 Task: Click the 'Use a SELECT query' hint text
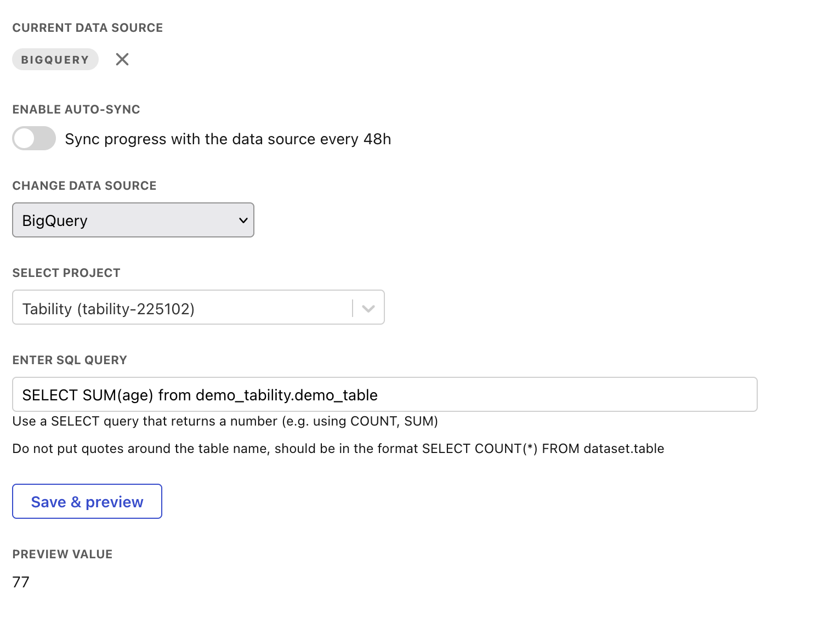click(225, 422)
